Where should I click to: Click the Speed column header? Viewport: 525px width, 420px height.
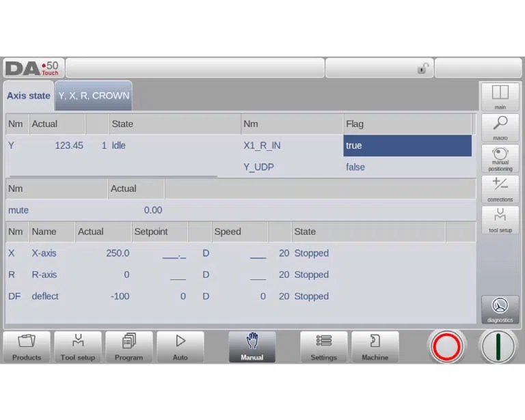click(x=240, y=232)
